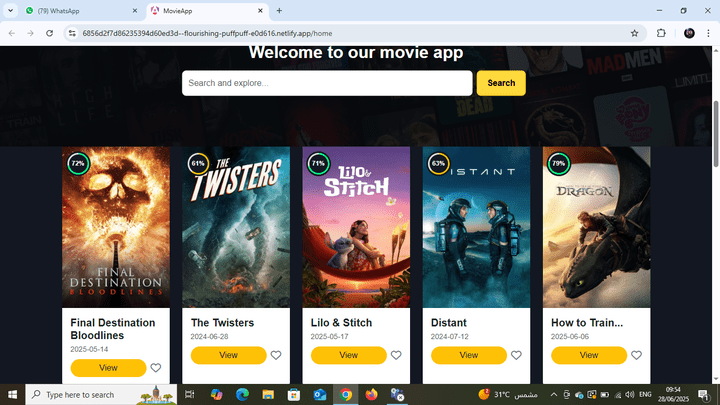Select the Dragon movie poster

click(x=596, y=227)
